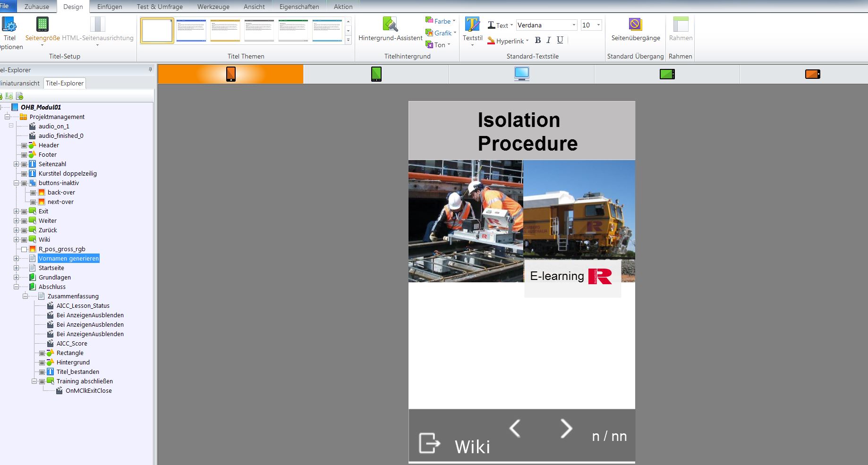Toggle the Footer object's visibility box

(24, 155)
